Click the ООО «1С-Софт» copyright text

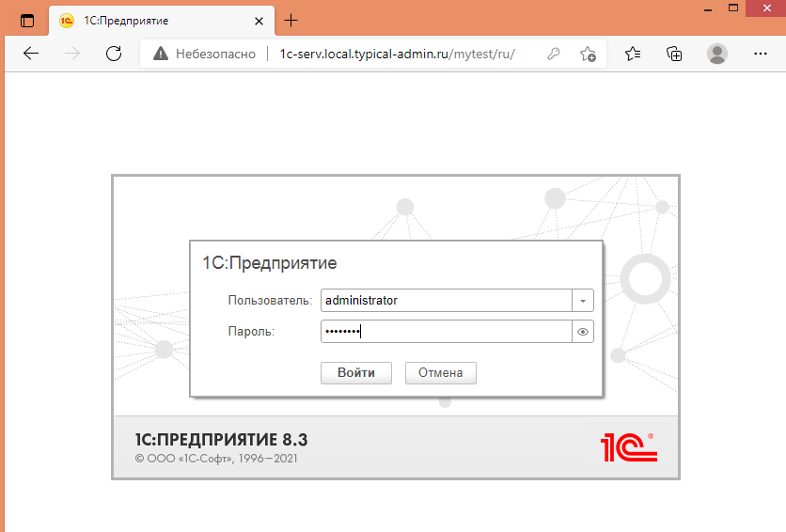(216, 459)
